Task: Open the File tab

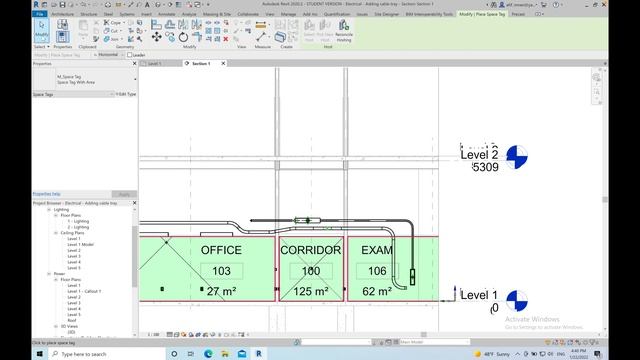Action: pyautogui.click(x=40, y=14)
